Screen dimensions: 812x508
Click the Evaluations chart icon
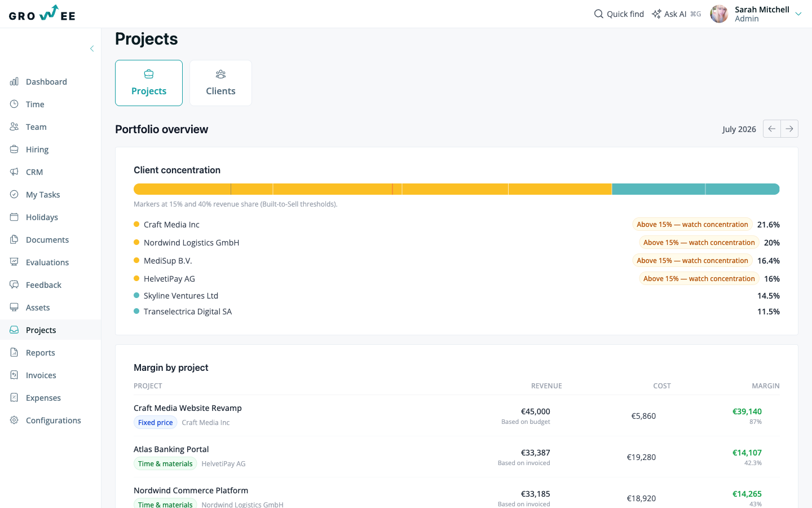pos(14,262)
